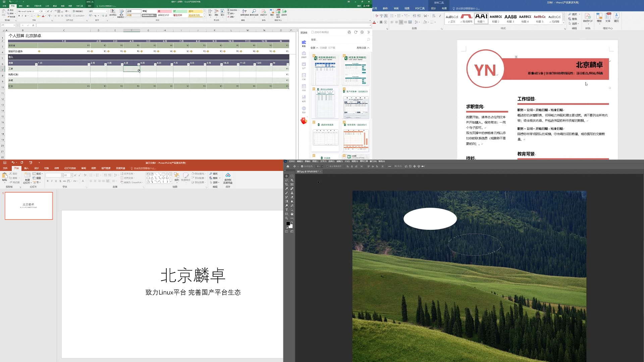Check the startup no-popup checkbox in library
The height and width of the screenshot is (362, 644).
pyautogui.click(x=312, y=32)
